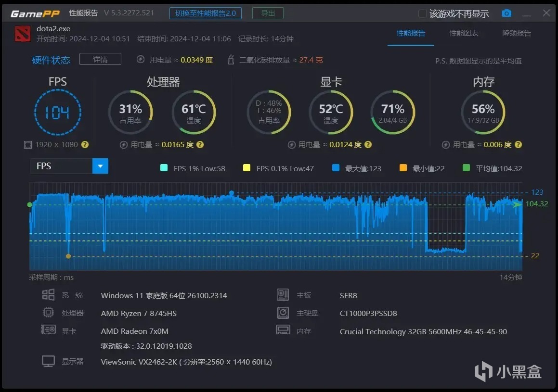Click the memory 56% gauge

pos(483,112)
